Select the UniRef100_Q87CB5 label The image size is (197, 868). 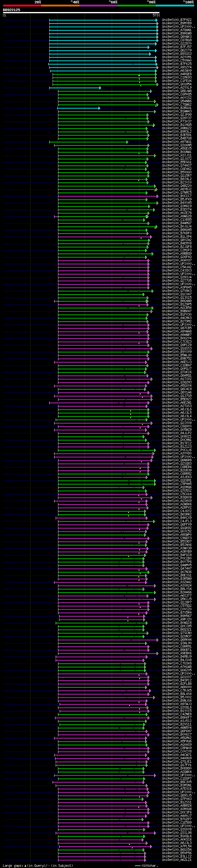(x=177, y=328)
